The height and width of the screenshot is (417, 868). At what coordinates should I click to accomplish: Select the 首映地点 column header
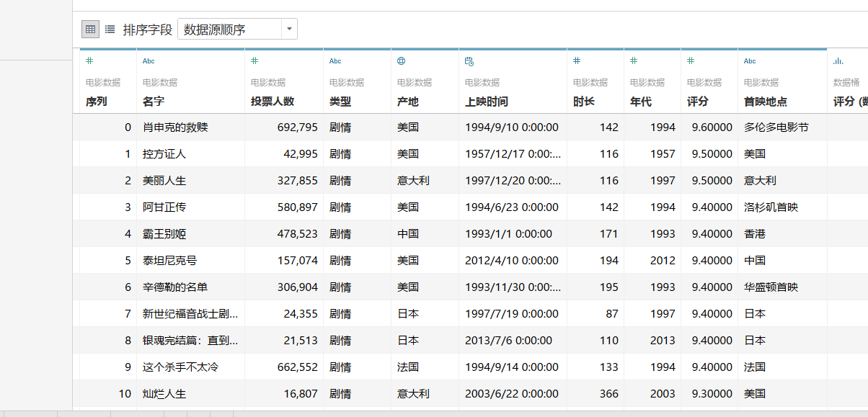pyautogui.click(x=765, y=102)
